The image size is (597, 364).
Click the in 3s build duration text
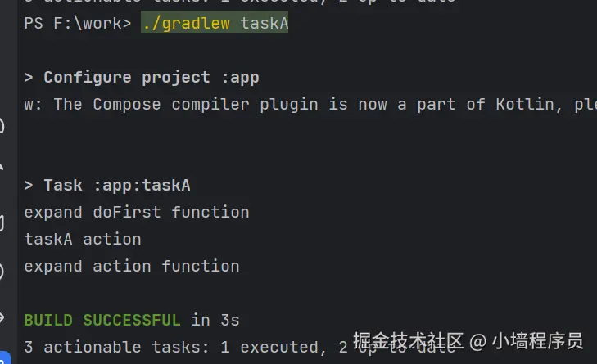click(214, 320)
